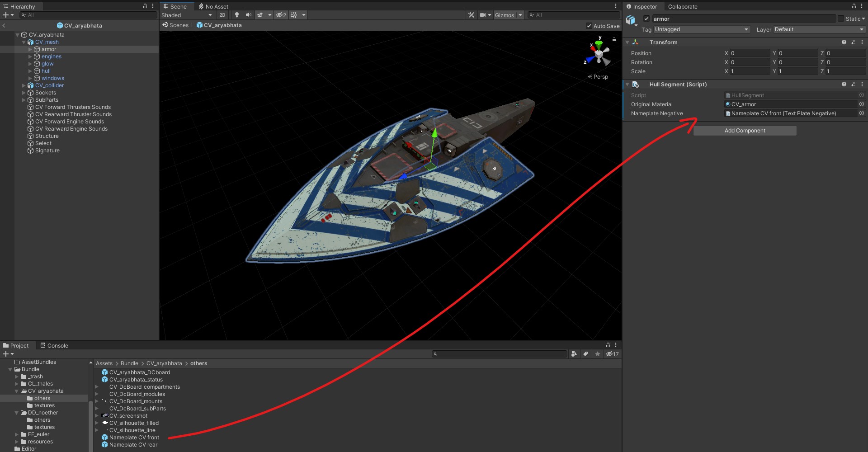Click the Add Component button
This screenshot has width=868, height=452.
(x=745, y=131)
